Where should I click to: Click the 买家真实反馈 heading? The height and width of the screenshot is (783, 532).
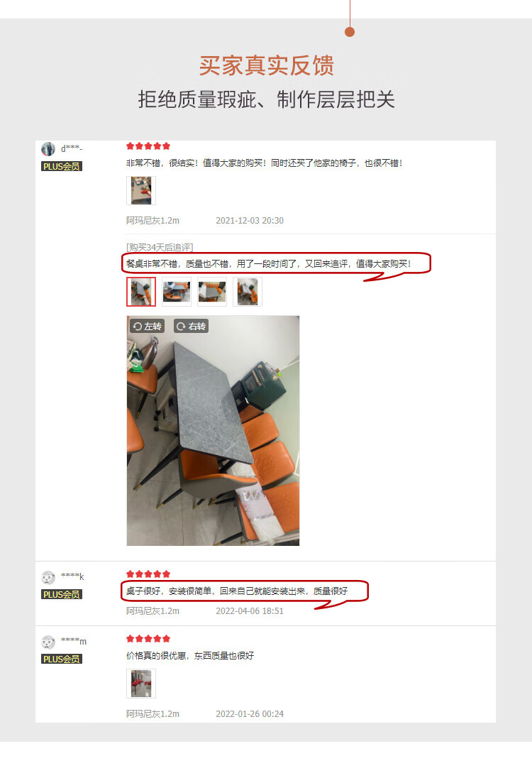tap(267, 66)
